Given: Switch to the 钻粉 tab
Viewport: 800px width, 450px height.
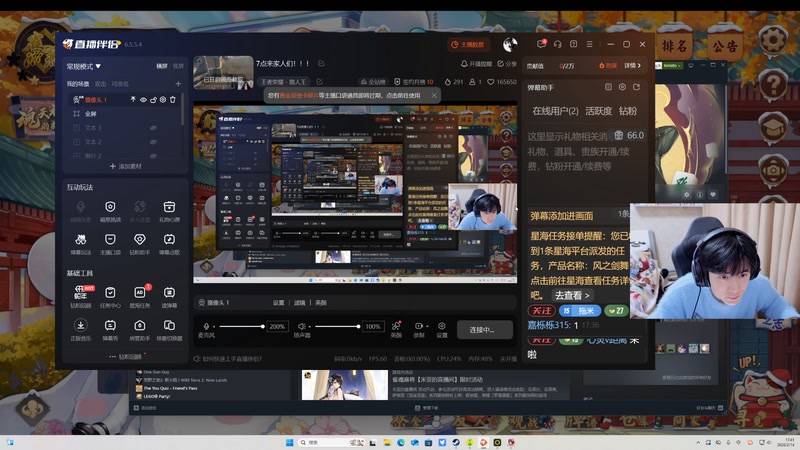Looking at the screenshot, I should (627, 111).
